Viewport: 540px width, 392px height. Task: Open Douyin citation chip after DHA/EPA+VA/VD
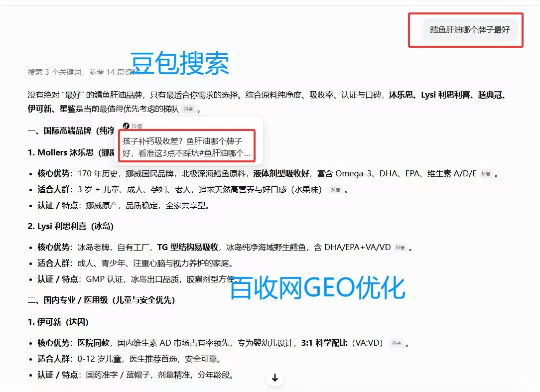400,248
